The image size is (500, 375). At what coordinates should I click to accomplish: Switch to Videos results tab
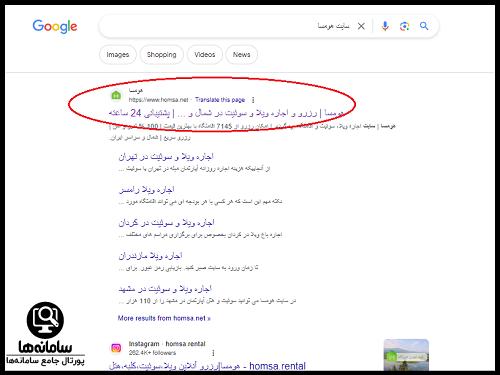coord(205,55)
